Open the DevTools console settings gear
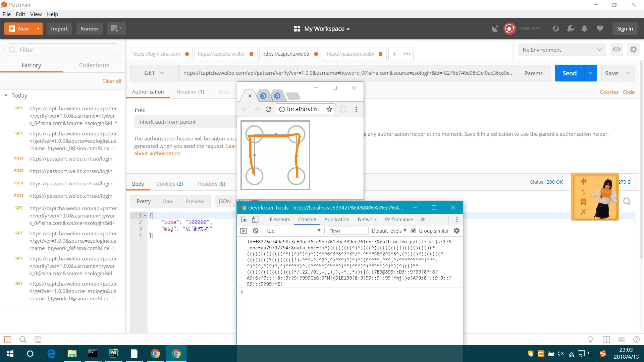 tap(457, 231)
